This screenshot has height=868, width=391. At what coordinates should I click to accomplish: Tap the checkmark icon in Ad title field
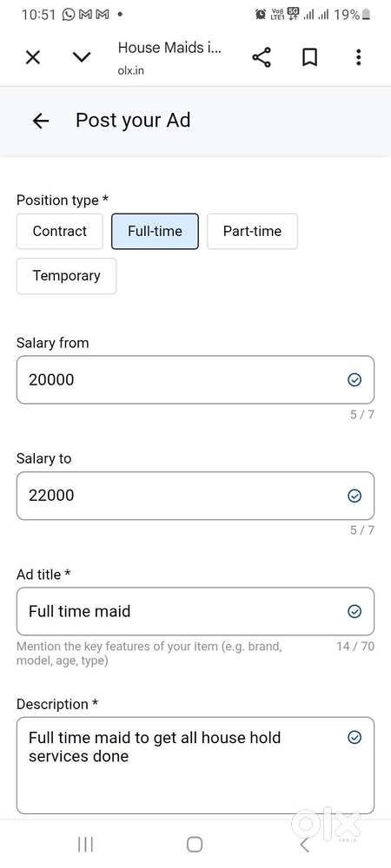[355, 611]
